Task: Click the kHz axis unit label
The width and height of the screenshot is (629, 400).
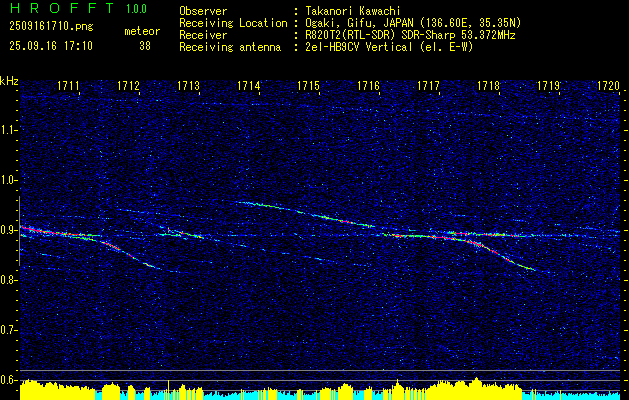Action: tap(10, 81)
